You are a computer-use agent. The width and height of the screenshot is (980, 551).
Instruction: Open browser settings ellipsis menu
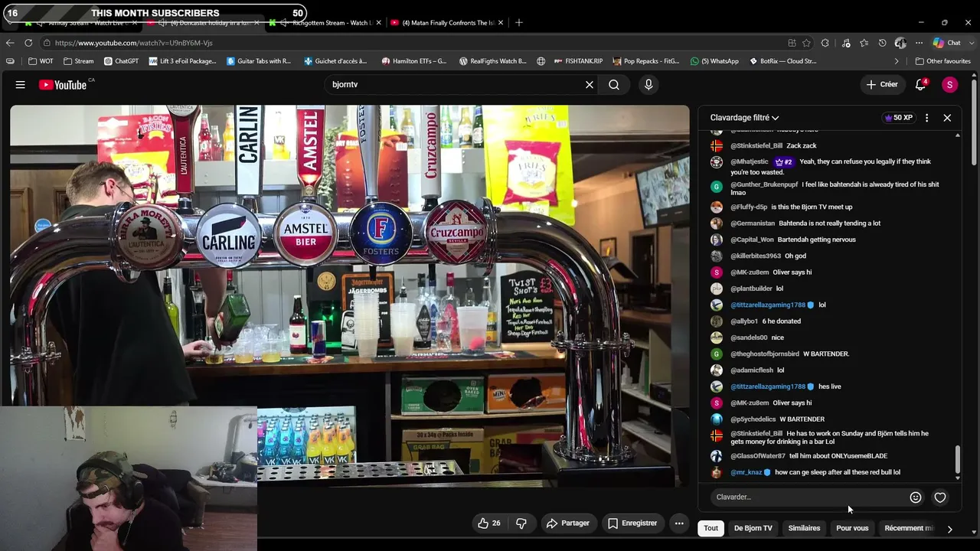(x=919, y=43)
